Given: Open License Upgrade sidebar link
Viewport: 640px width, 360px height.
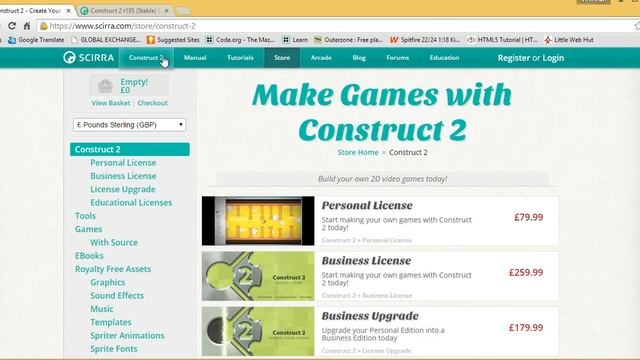Looking at the screenshot, I should click(x=123, y=189).
